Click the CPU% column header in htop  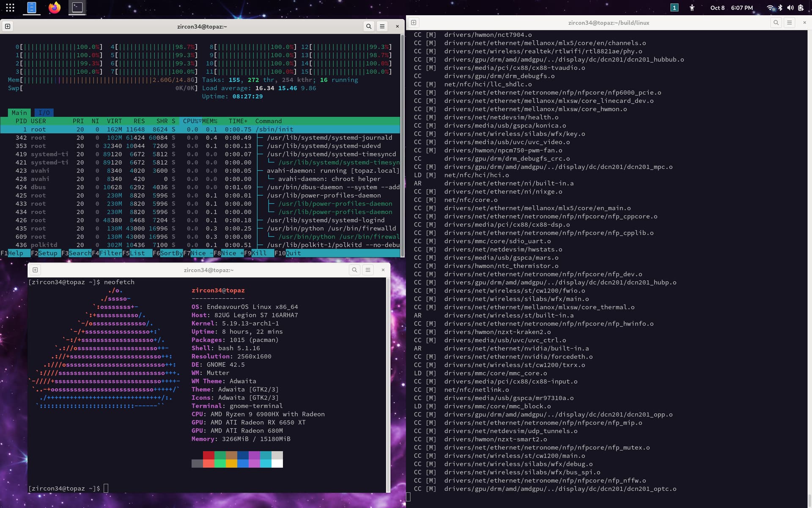[190, 121]
